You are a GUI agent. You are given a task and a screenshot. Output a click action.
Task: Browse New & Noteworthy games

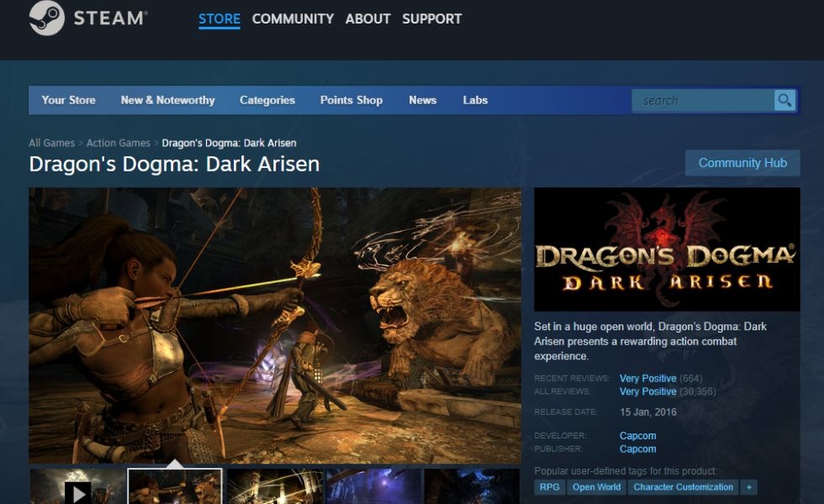pyautogui.click(x=167, y=100)
